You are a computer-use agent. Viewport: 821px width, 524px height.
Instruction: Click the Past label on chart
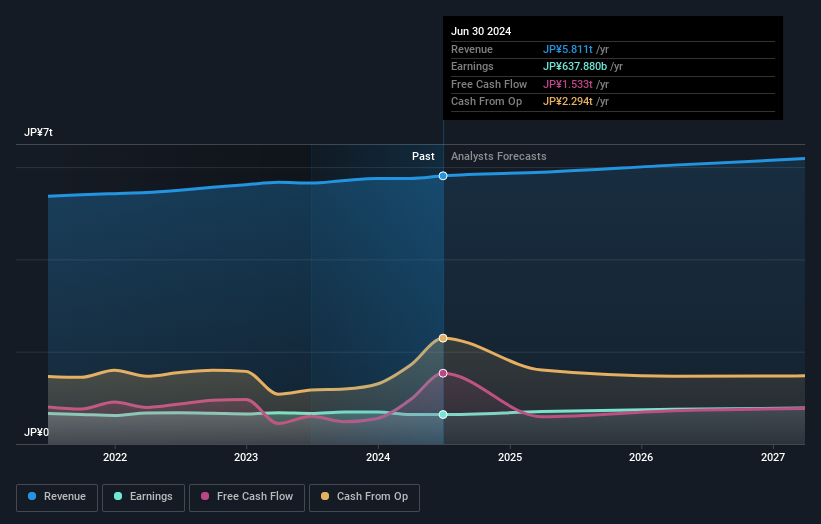423,157
